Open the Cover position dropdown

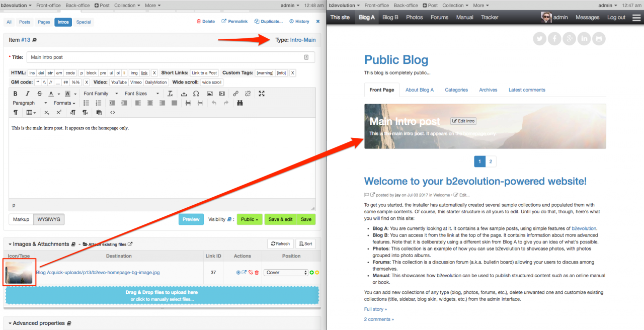coord(286,273)
